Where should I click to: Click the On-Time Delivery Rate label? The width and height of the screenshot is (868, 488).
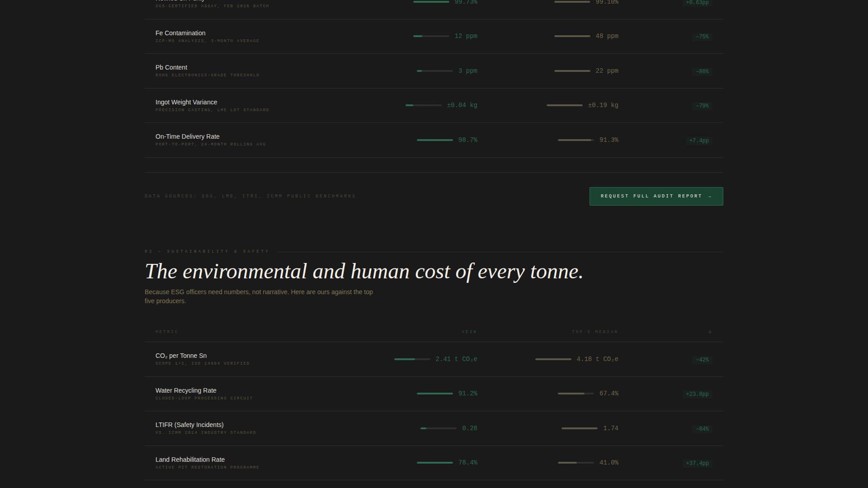188,136
